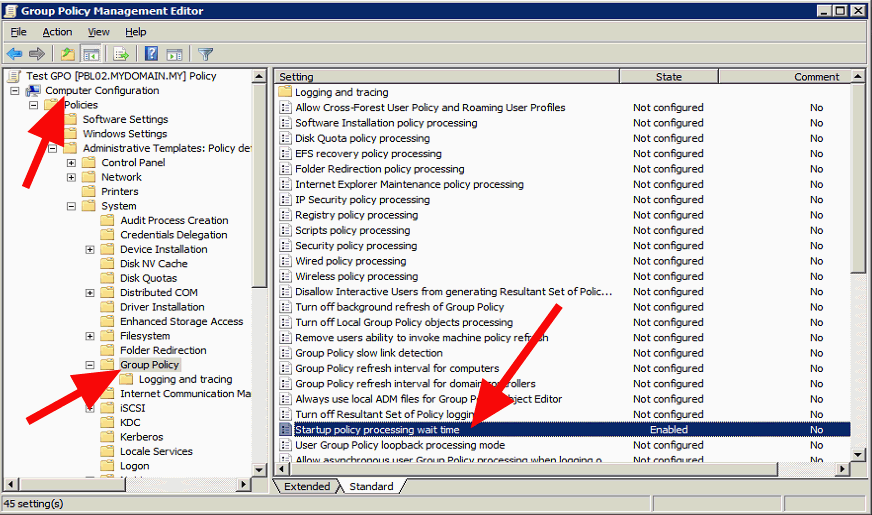The height and width of the screenshot is (515, 872).
Task: Select the Computer Configuration node icon
Action: tap(34, 91)
